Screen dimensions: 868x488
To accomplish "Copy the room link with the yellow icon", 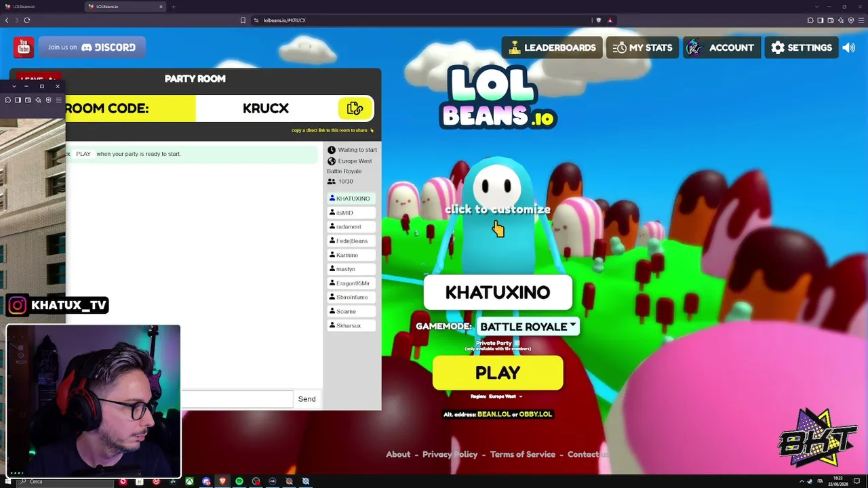I will 355,108.
